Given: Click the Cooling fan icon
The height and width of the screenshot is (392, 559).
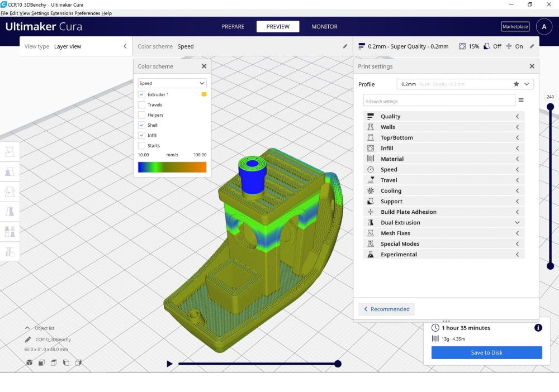Looking at the screenshot, I should click(371, 191).
